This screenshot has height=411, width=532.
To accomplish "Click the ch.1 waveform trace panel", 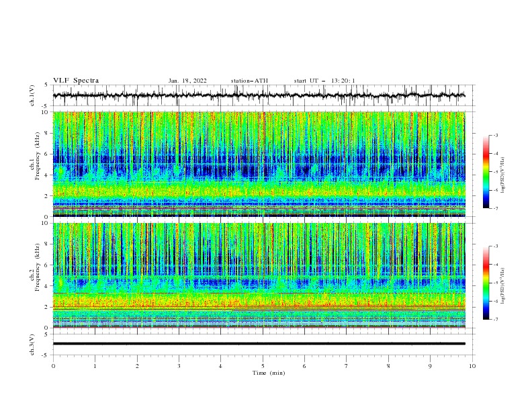I will 263,95.
